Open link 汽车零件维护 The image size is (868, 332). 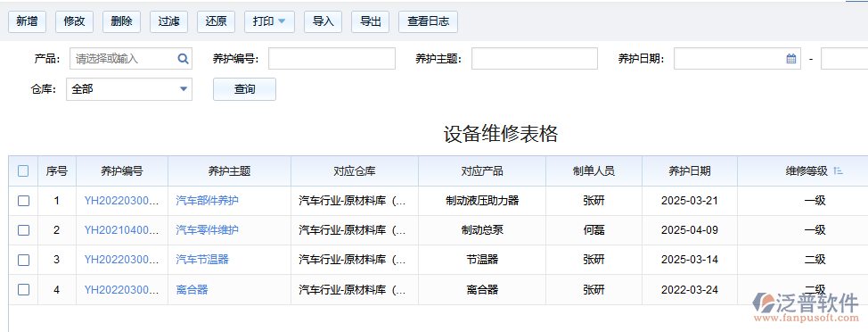point(207,230)
